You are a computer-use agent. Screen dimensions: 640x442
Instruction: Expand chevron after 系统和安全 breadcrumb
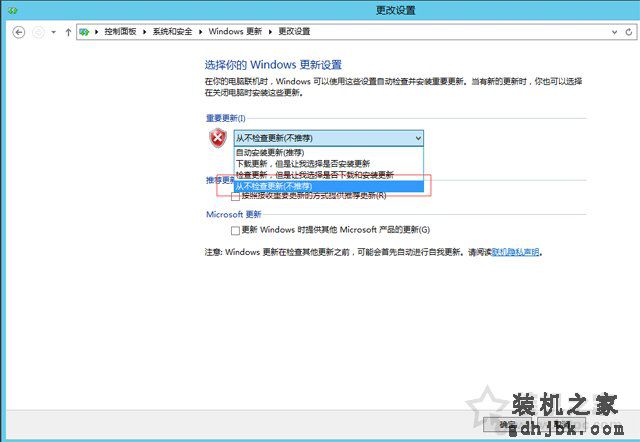click(200, 32)
